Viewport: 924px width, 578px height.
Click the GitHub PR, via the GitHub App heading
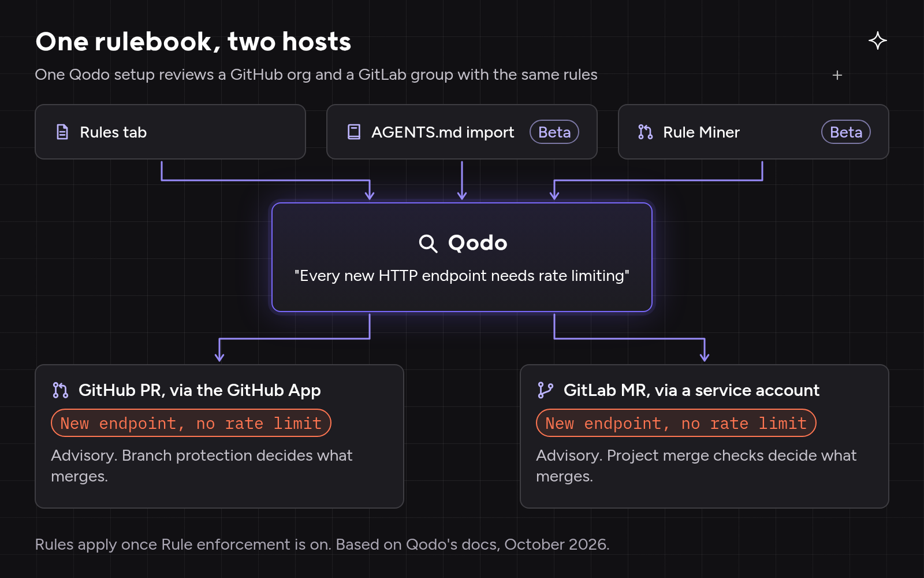point(200,391)
